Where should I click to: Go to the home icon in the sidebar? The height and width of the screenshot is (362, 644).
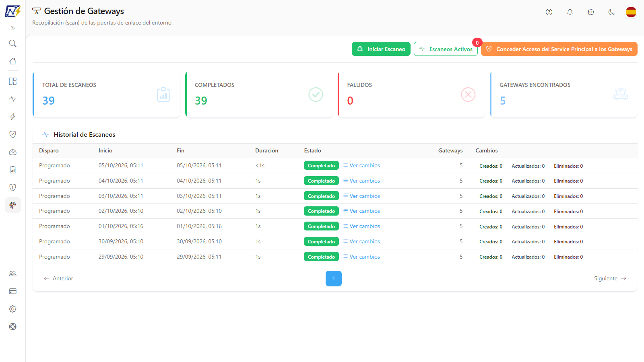(13, 61)
